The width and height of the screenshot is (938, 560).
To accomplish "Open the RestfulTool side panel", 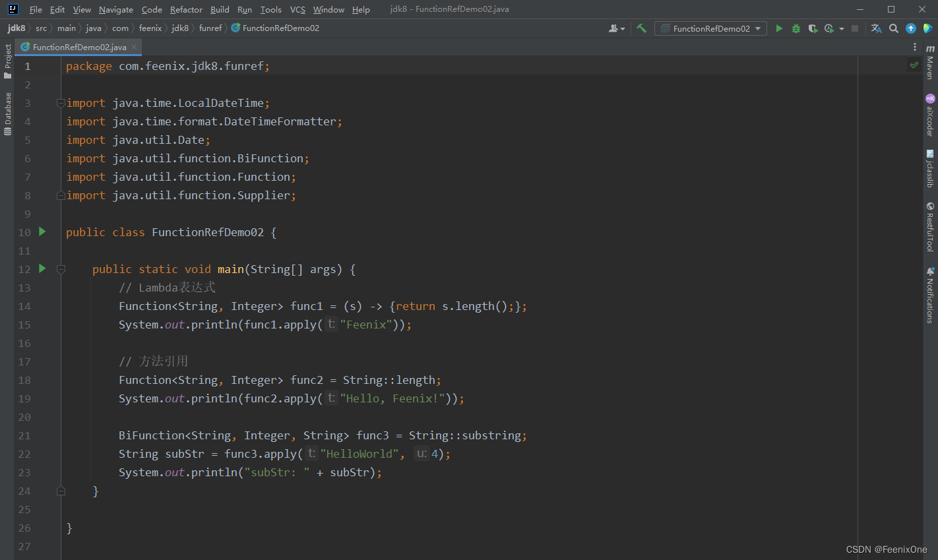I will (930, 227).
